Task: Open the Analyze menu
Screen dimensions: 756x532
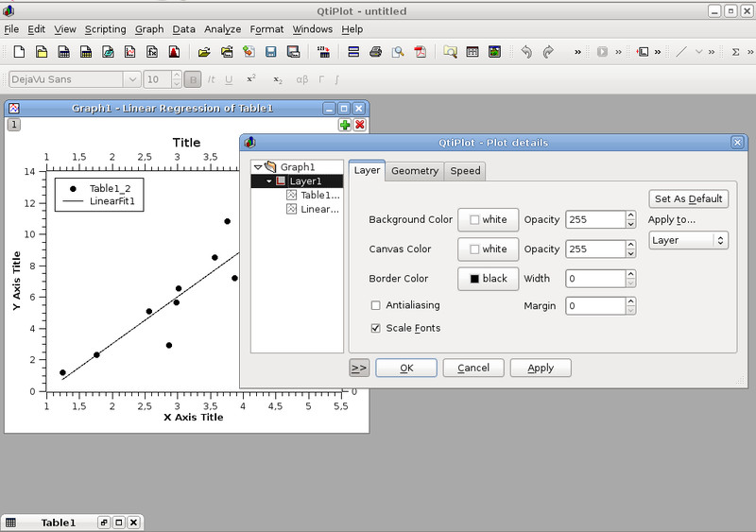Action: 222,29
